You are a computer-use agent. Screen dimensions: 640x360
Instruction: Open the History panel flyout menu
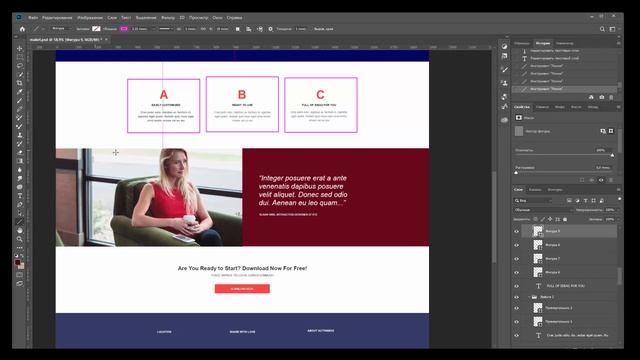(x=618, y=43)
